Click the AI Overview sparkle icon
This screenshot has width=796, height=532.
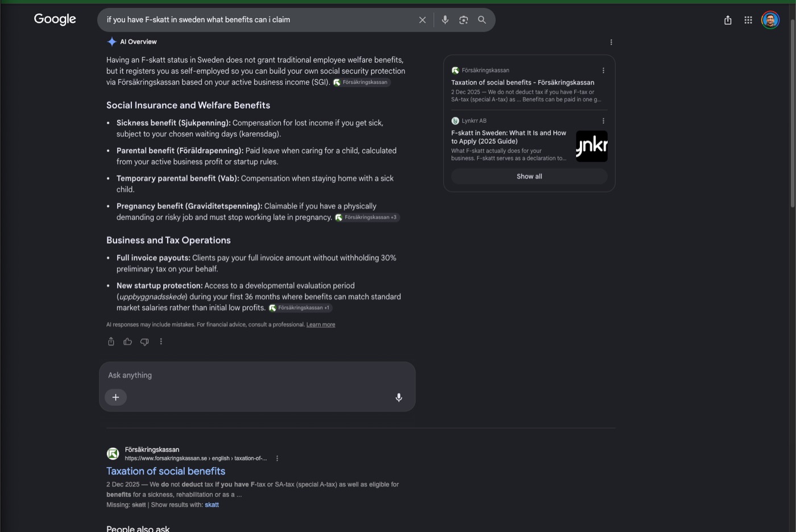112,41
